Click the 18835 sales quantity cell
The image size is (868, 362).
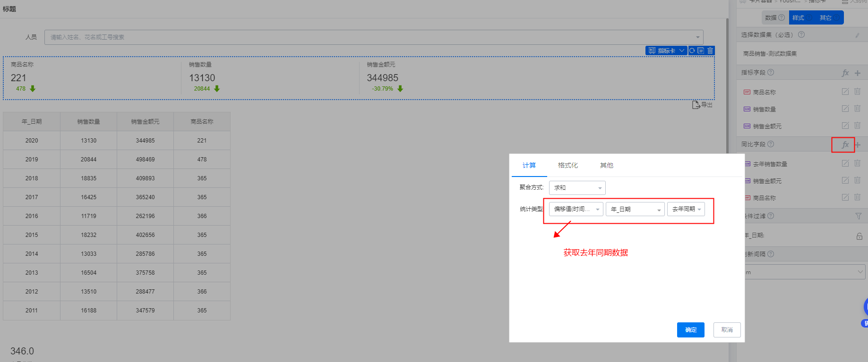(x=88, y=178)
